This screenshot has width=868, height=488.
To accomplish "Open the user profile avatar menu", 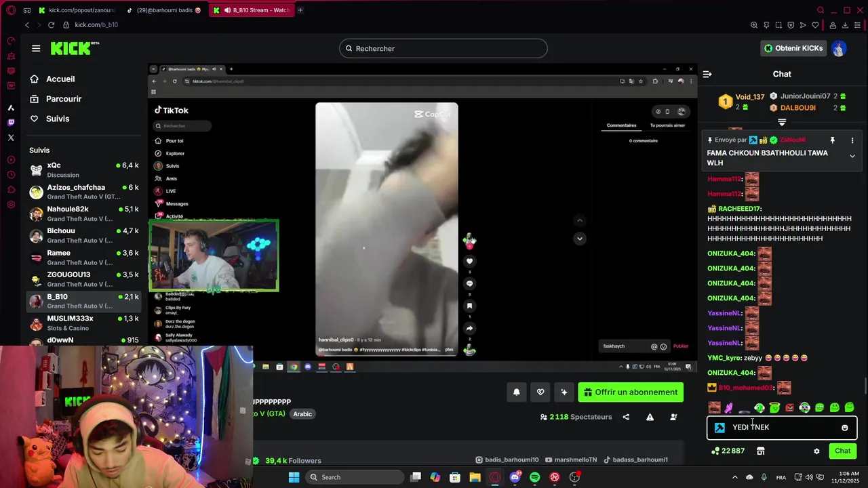I will tap(839, 48).
